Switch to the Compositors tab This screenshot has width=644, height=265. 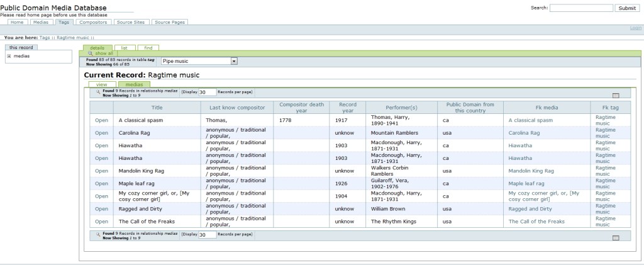(x=93, y=22)
